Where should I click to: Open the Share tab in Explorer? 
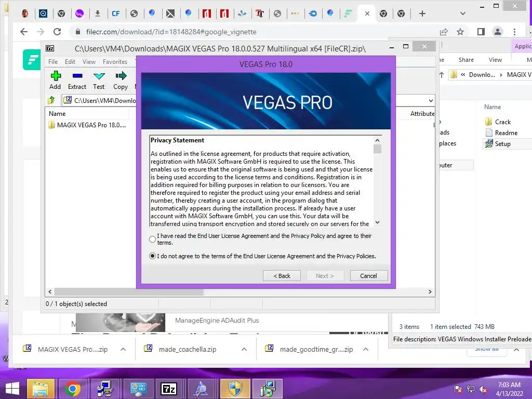tap(466, 60)
